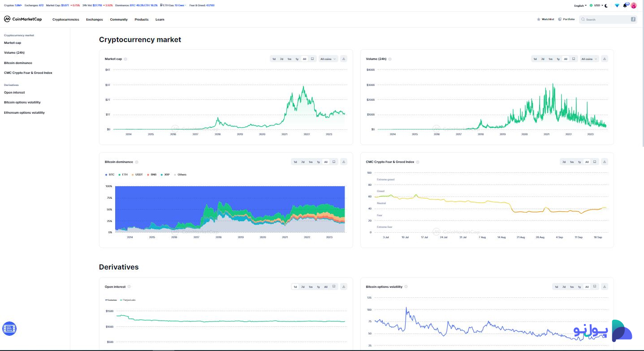The width and height of the screenshot is (644, 351).
Task: Go to Bitcoin dominance in sidebar
Action: tap(18, 63)
